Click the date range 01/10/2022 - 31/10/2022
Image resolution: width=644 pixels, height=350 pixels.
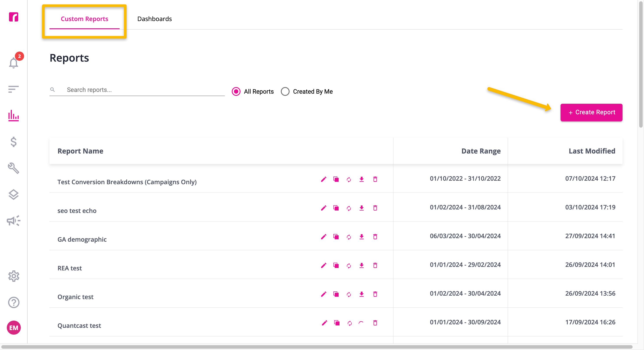click(x=465, y=179)
